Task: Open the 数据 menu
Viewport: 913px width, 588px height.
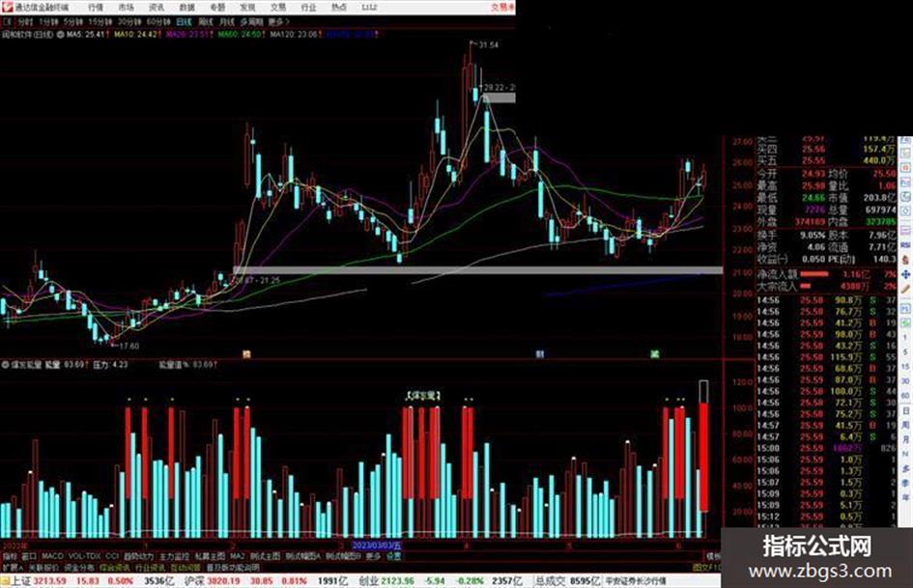Action: pos(186,8)
